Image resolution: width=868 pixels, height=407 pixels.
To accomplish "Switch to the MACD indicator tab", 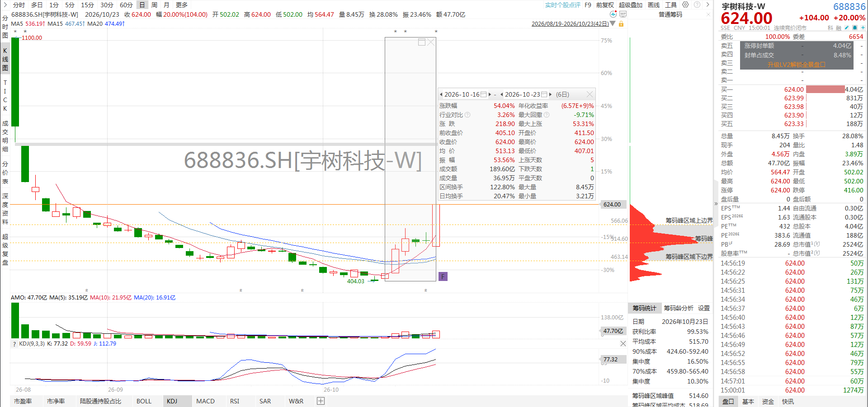I will pyautogui.click(x=205, y=401).
